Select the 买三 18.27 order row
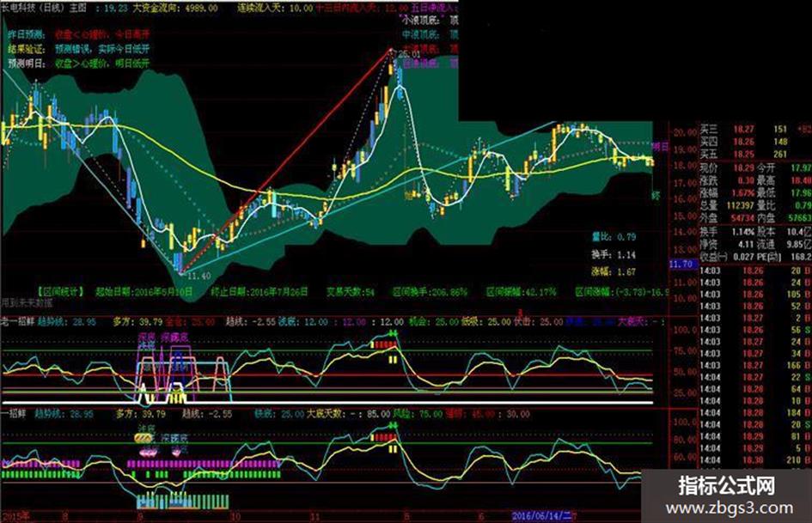The image size is (812, 523). point(755,129)
